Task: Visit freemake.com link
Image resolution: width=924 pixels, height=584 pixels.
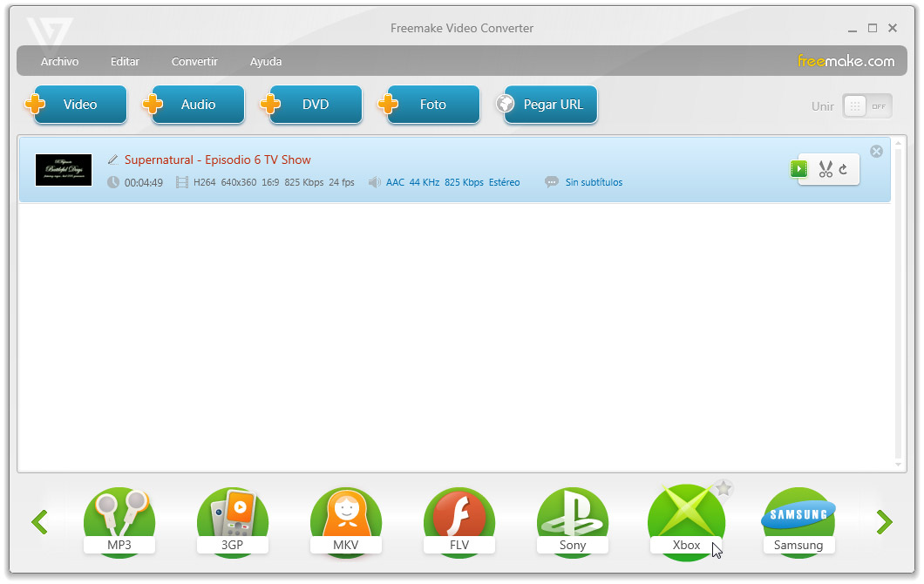Action: [846, 61]
